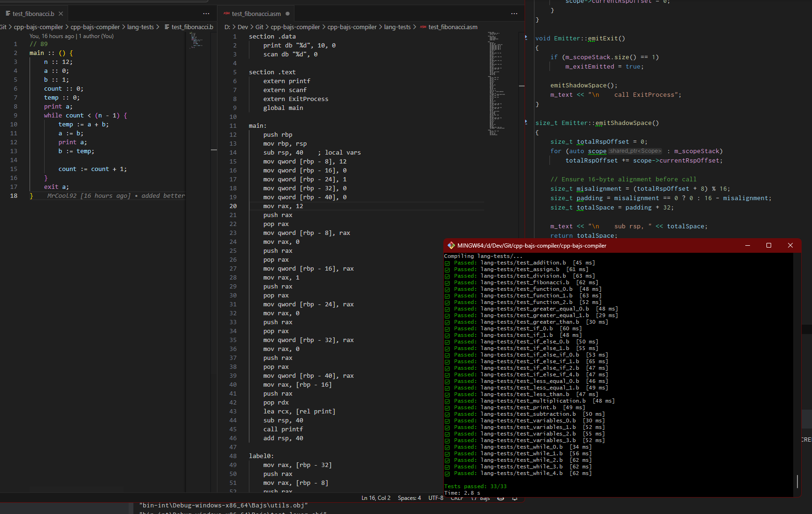Click 'Ln 16, Col 2' cursor position in status bar

pos(376,498)
